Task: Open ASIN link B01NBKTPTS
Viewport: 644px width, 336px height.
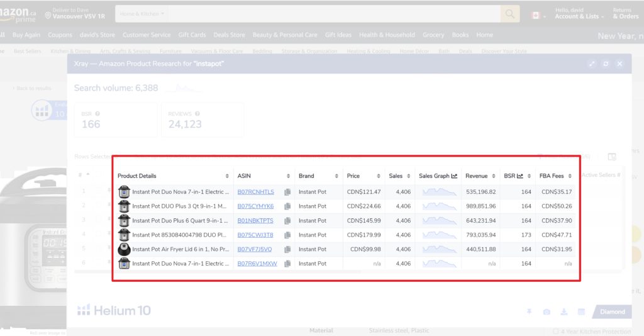Action: [255, 221]
